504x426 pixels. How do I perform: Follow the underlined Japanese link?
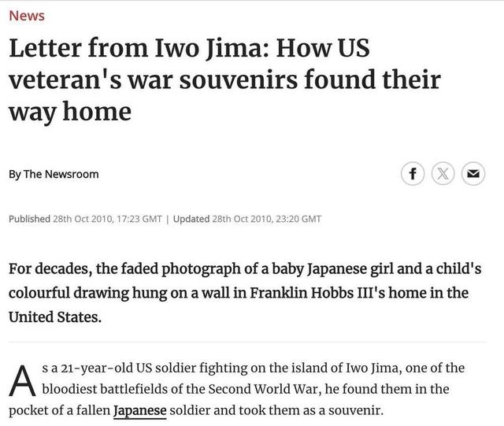click(x=140, y=410)
